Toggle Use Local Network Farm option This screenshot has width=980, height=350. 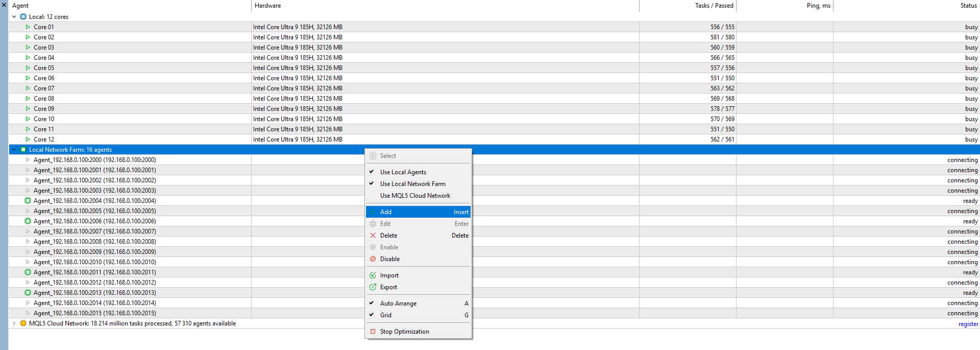(x=419, y=184)
